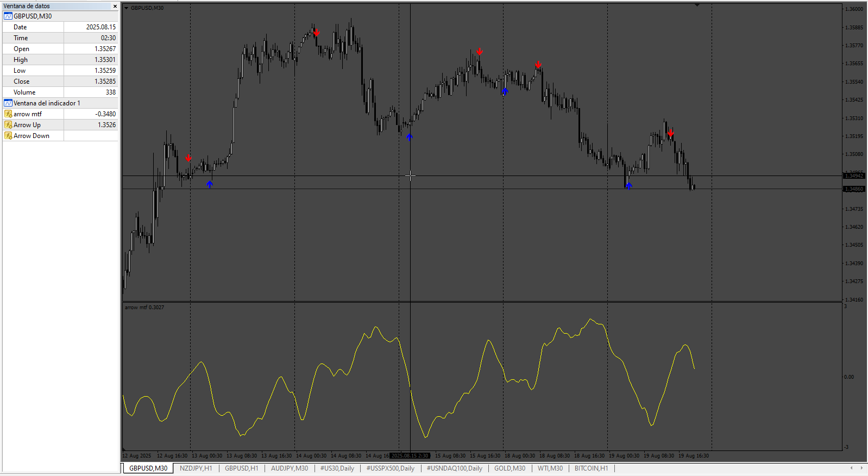Switch to the NZDJPY,H1 chart tab

tap(196, 468)
